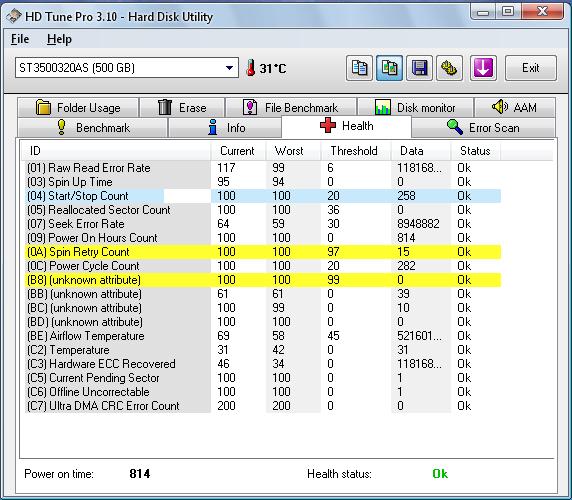Viewport: 572px width, 500px height.
Task: Select the (C2) Temperature row
Action: pos(263,350)
